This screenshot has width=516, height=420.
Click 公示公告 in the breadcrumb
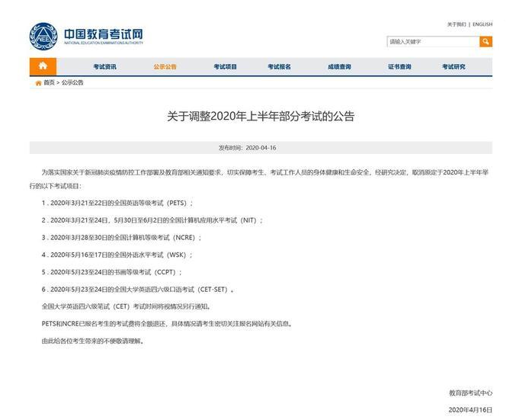point(72,82)
